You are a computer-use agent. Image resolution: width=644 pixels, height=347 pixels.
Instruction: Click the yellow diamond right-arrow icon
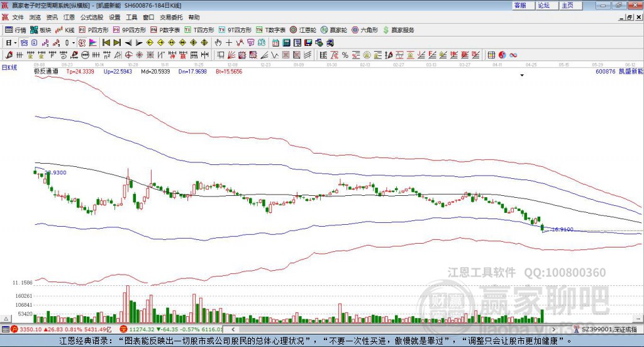tap(160, 43)
